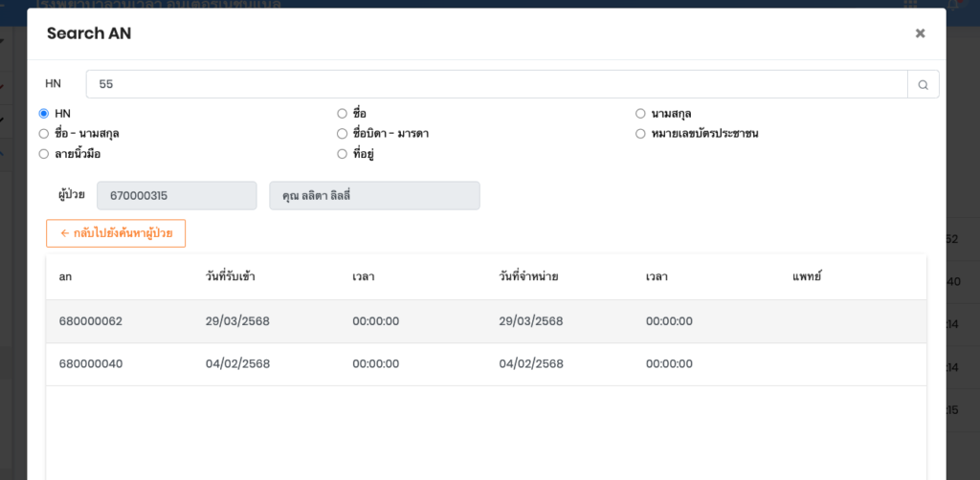Click the an column header
Screen dimensions: 980x480
[66, 277]
